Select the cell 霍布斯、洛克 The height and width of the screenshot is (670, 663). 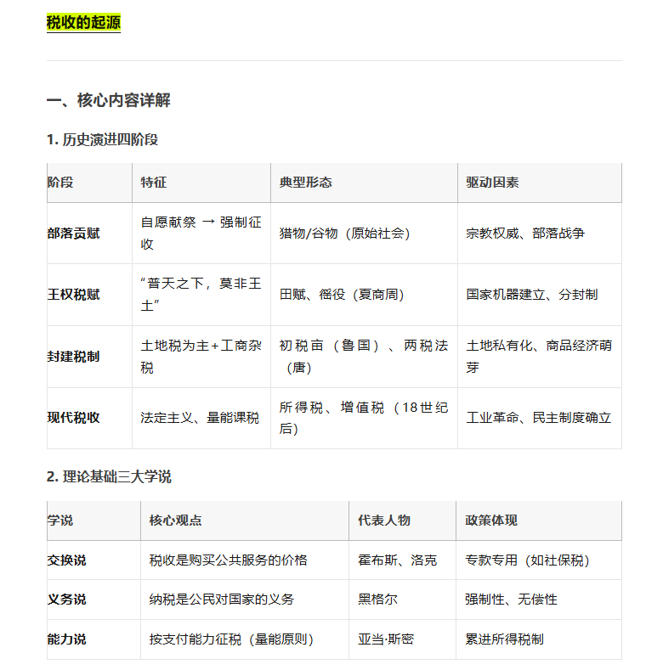pos(397,560)
